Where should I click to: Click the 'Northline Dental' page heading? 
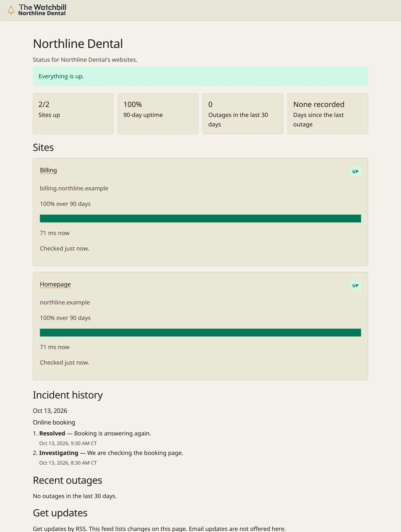[x=78, y=44]
